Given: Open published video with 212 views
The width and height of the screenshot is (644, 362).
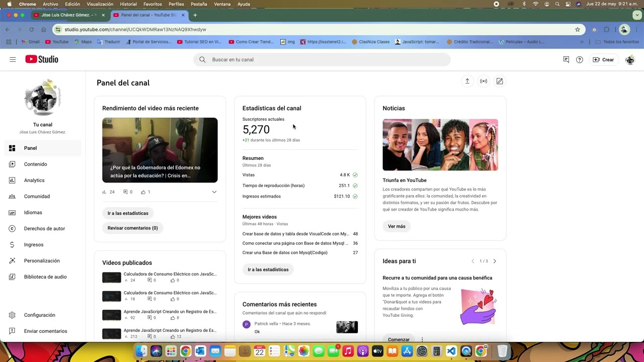Looking at the screenshot, I should click(x=160, y=333).
